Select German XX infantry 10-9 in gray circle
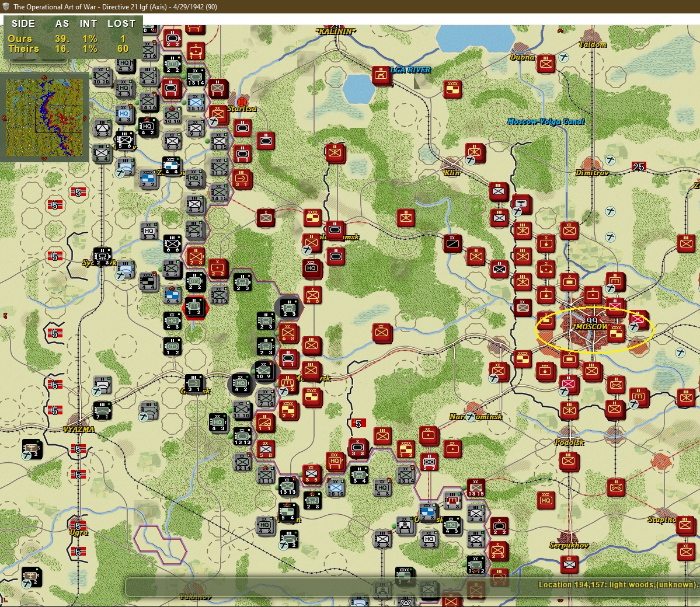The width and height of the screenshot is (700, 607). [x=264, y=371]
